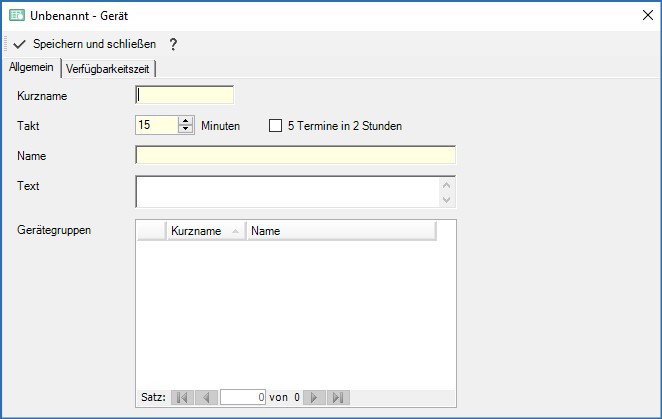Decrease Takt minutes with down arrow
The height and width of the screenshot is (419, 662).
tap(185, 130)
